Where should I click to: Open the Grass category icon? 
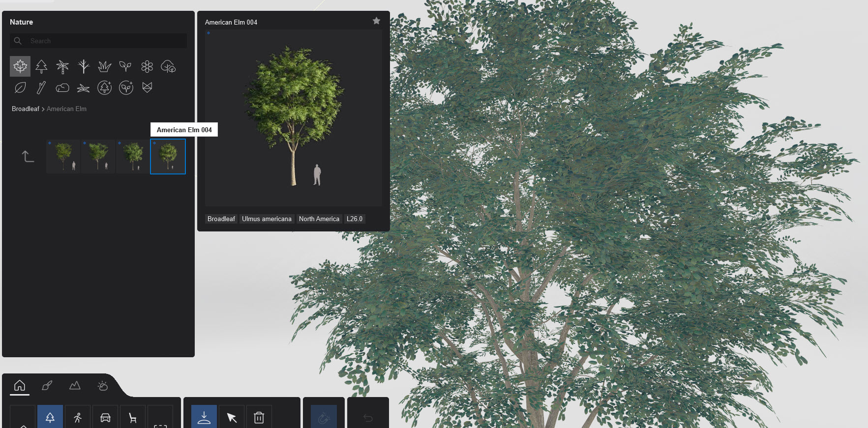[104, 66]
